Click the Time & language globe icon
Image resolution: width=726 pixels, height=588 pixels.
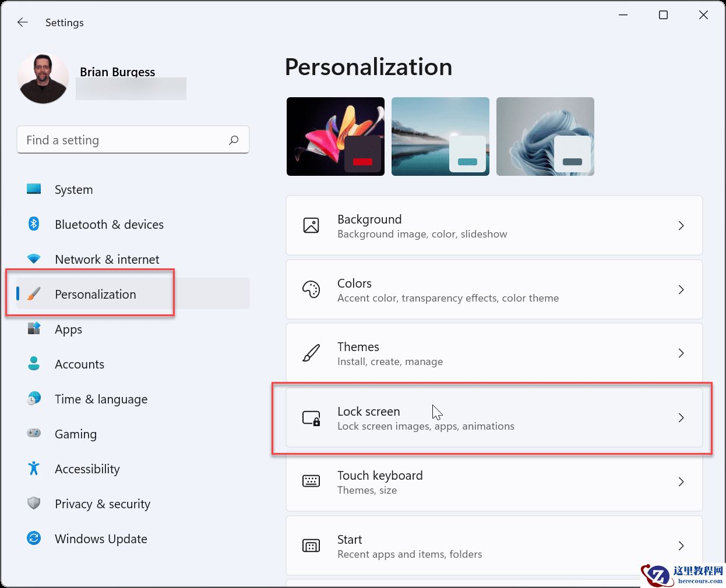tap(34, 398)
